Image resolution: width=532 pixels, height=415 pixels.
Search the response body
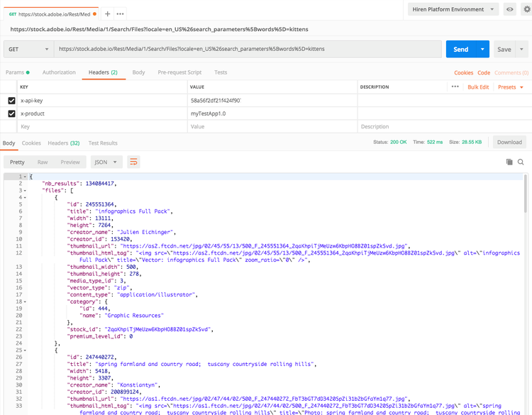[521, 162]
